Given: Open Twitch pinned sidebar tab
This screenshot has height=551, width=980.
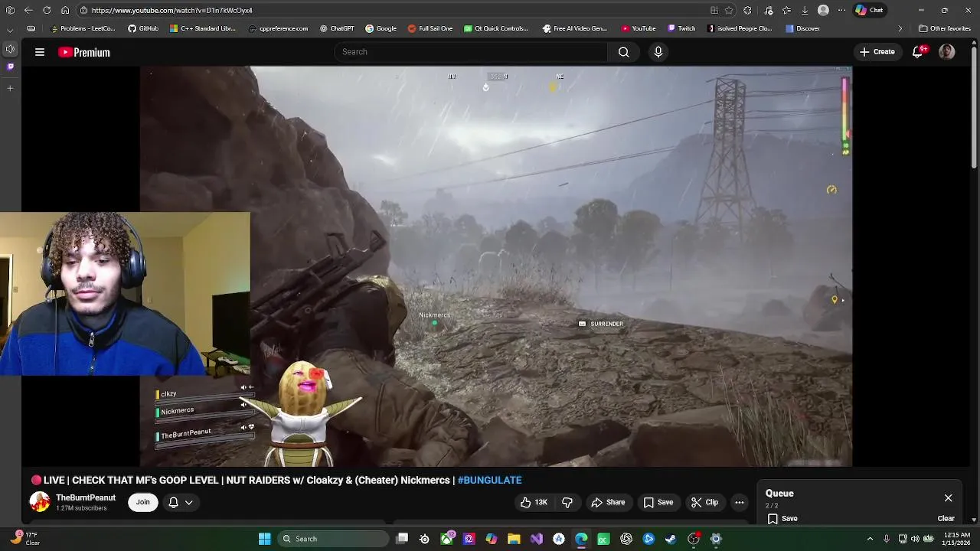Looking at the screenshot, I should point(10,67).
